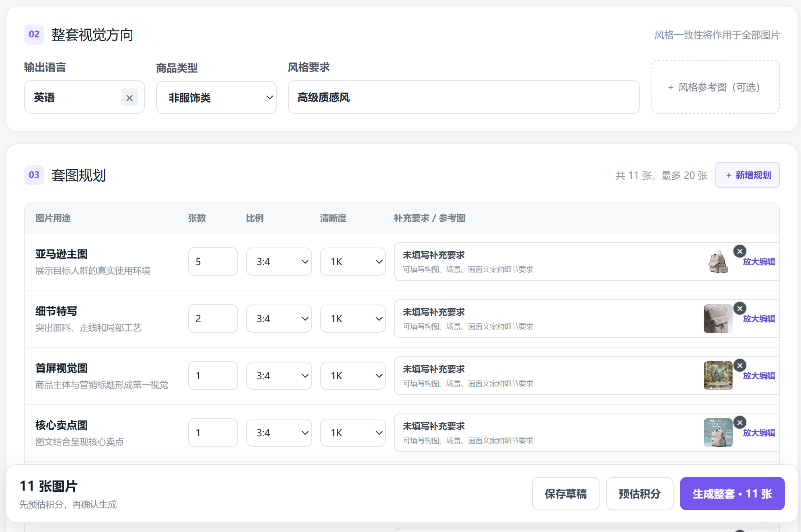Open ratio dropdown for 亚马逊主图 row
The height and width of the screenshot is (532, 801).
point(279,262)
